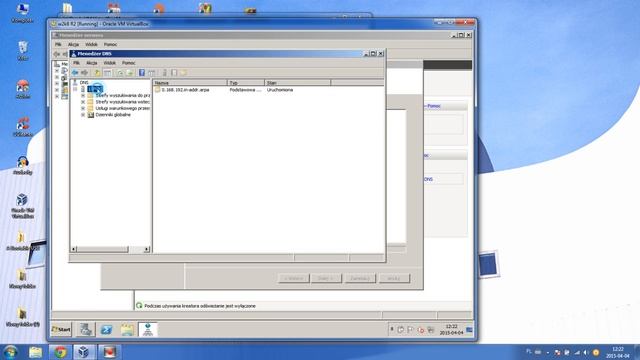
Task: Click left arrow of tree horizontal scrollbar
Action: (73, 249)
